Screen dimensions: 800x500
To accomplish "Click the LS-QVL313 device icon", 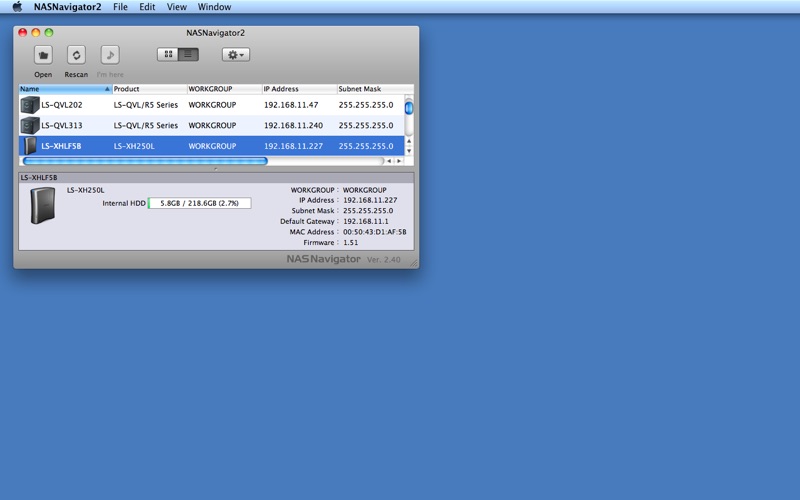I will point(30,126).
